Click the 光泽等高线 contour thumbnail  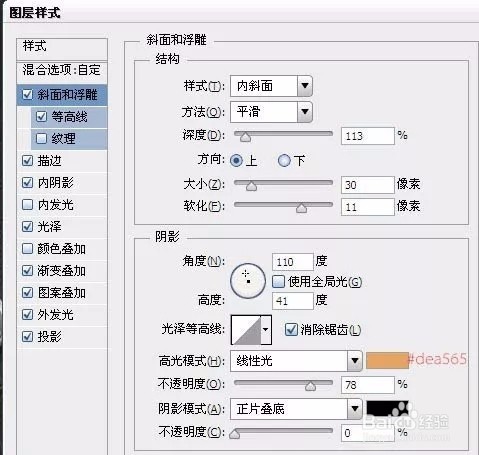coord(246,330)
